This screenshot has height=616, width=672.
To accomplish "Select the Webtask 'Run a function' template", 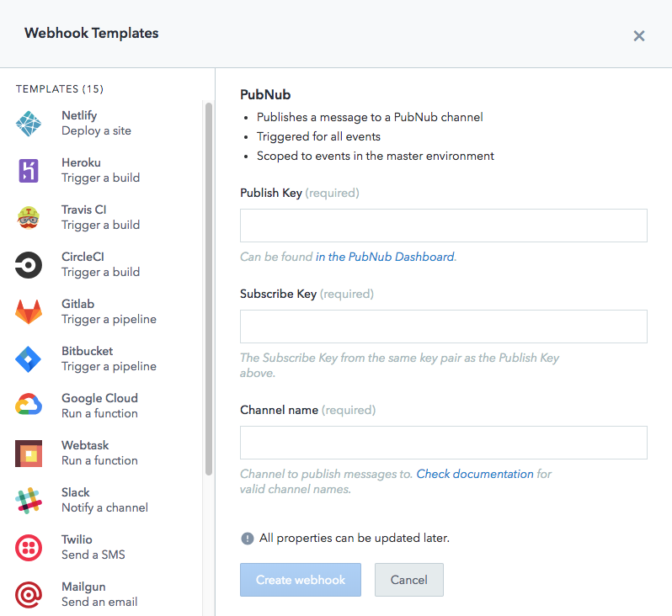I will [100, 453].
